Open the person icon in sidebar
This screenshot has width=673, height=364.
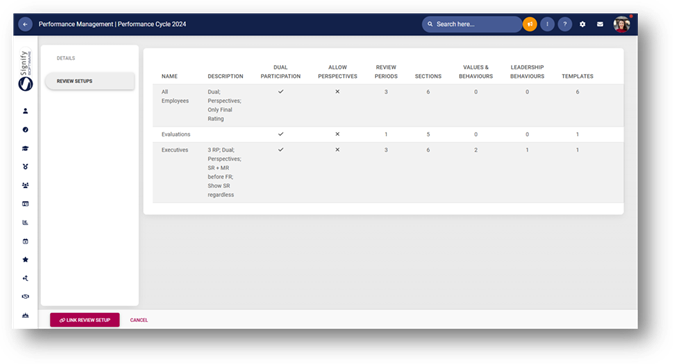(25, 111)
